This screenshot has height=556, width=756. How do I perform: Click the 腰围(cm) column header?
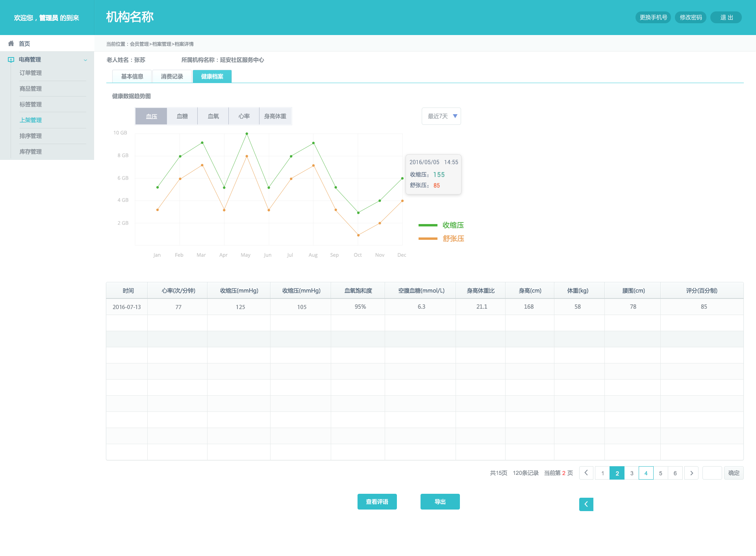tap(633, 291)
